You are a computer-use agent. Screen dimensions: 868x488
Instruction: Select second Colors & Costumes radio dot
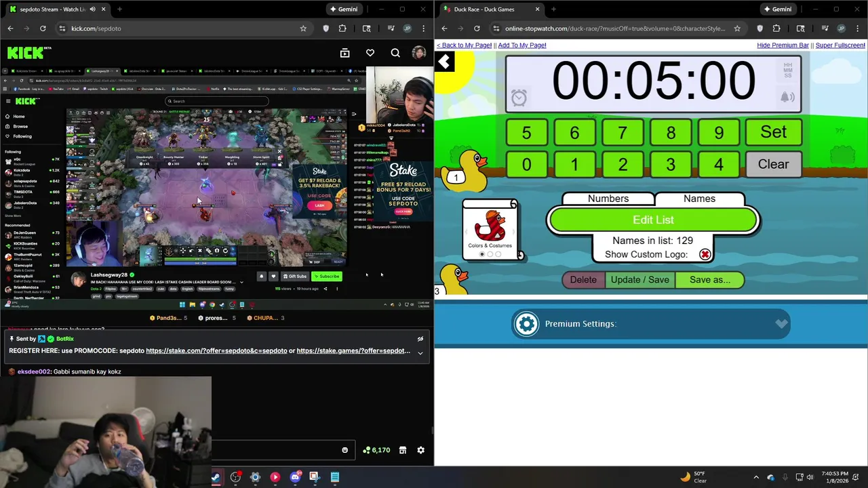click(490, 254)
